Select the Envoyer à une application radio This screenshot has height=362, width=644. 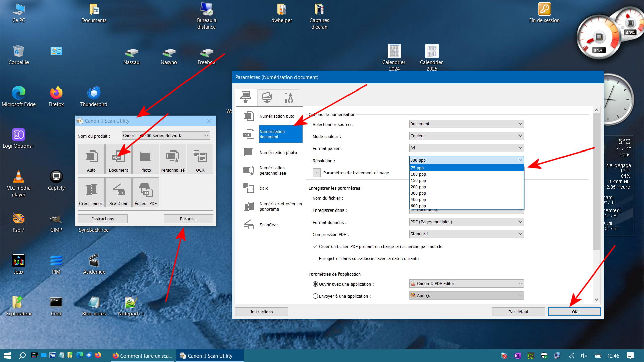point(315,296)
